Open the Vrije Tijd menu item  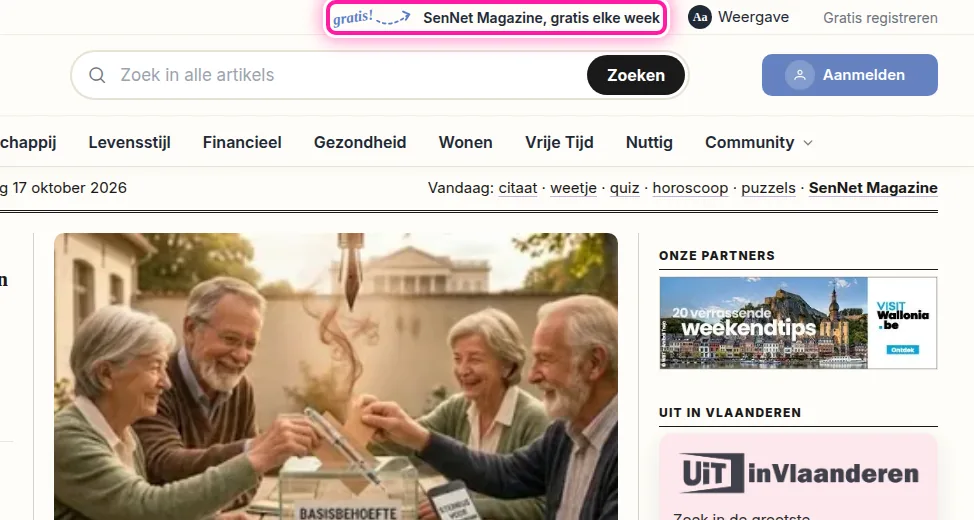[x=559, y=142]
